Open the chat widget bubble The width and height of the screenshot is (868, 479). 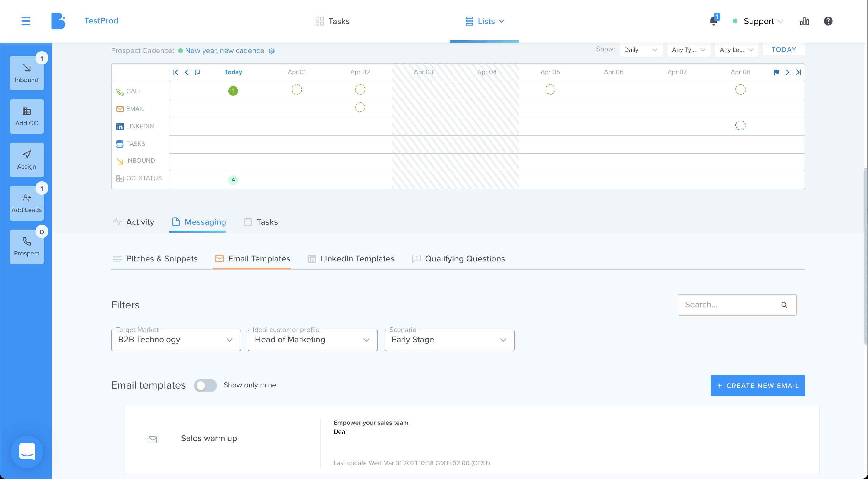27,451
